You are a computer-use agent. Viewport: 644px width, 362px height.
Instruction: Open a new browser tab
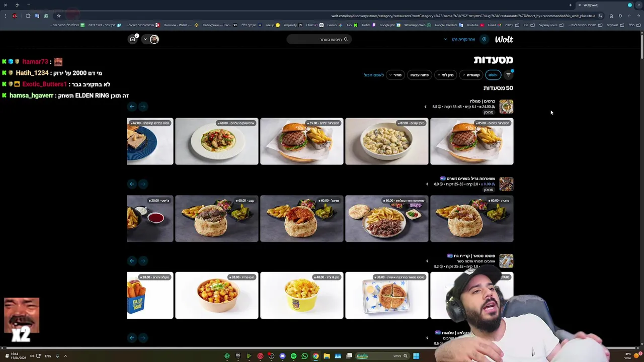click(x=571, y=5)
